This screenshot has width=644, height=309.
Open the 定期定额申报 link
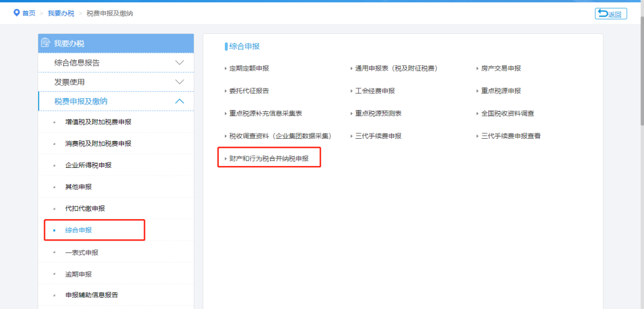click(x=249, y=68)
